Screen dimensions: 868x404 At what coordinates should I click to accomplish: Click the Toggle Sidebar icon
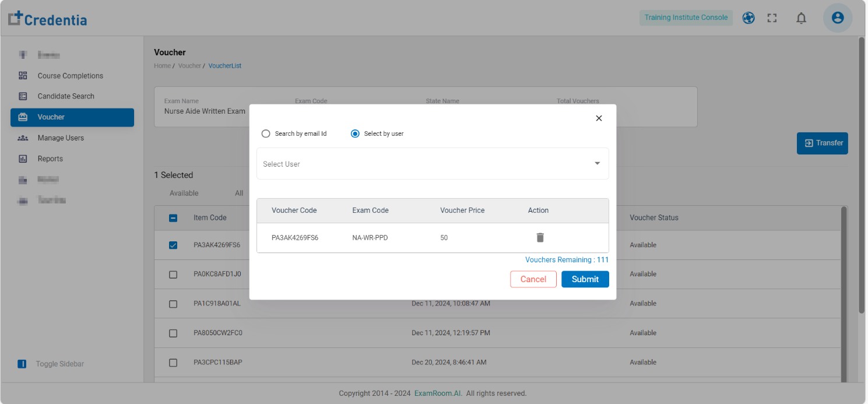tap(22, 364)
